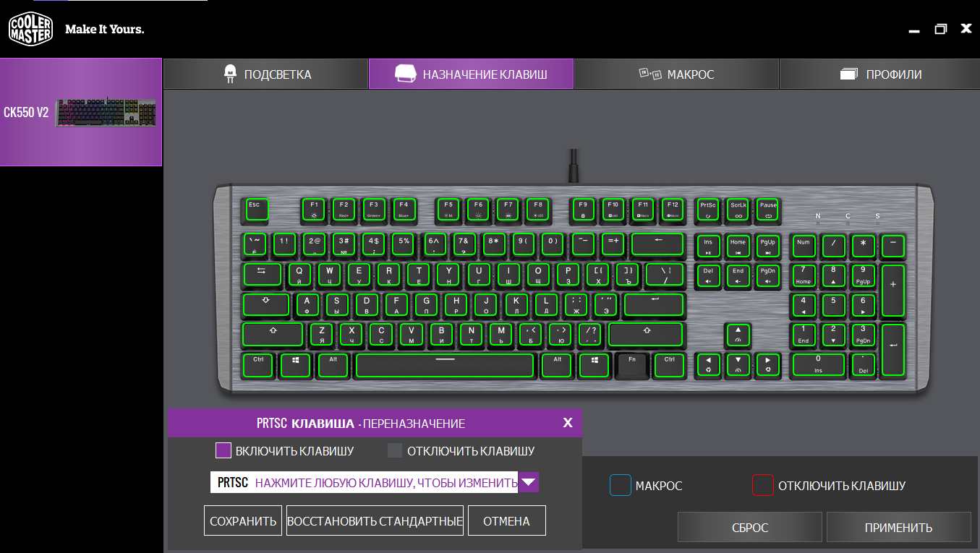
Task: Choose the Backspace key
Action: 657,245
